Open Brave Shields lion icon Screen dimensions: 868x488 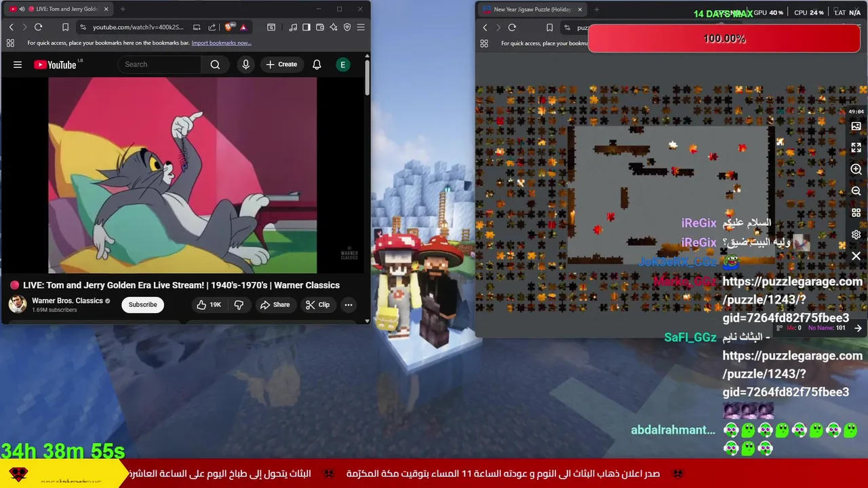coord(229,27)
